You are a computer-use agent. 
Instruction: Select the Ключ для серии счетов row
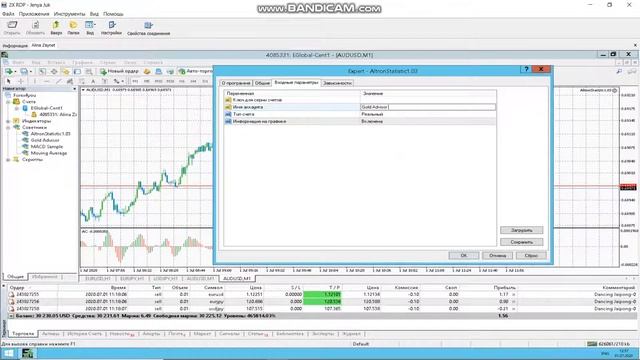(x=360, y=100)
